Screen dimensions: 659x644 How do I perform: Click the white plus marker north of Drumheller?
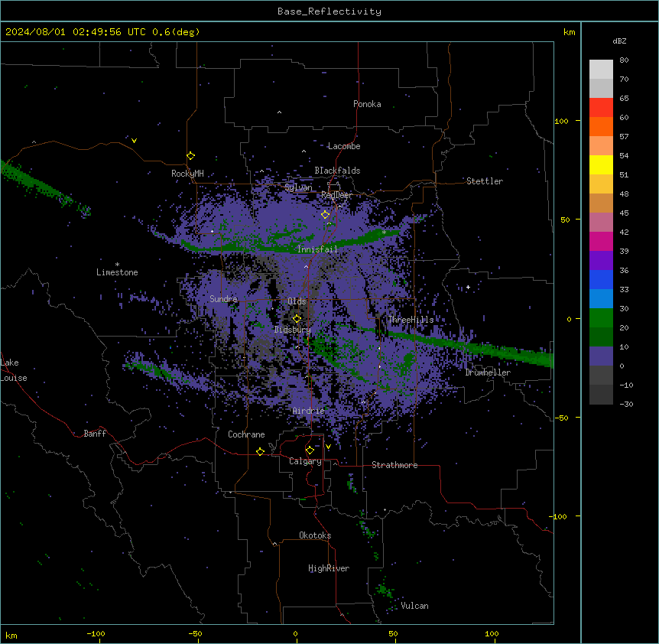point(468,288)
